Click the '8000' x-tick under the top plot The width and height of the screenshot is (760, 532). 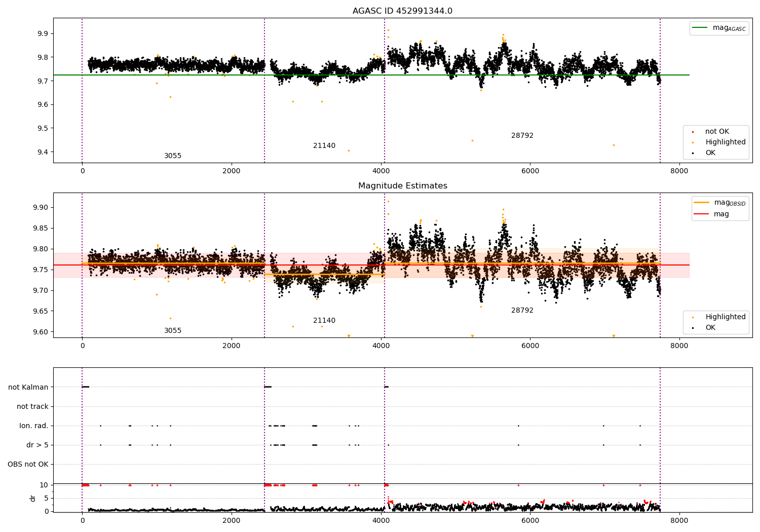pyautogui.click(x=679, y=171)
